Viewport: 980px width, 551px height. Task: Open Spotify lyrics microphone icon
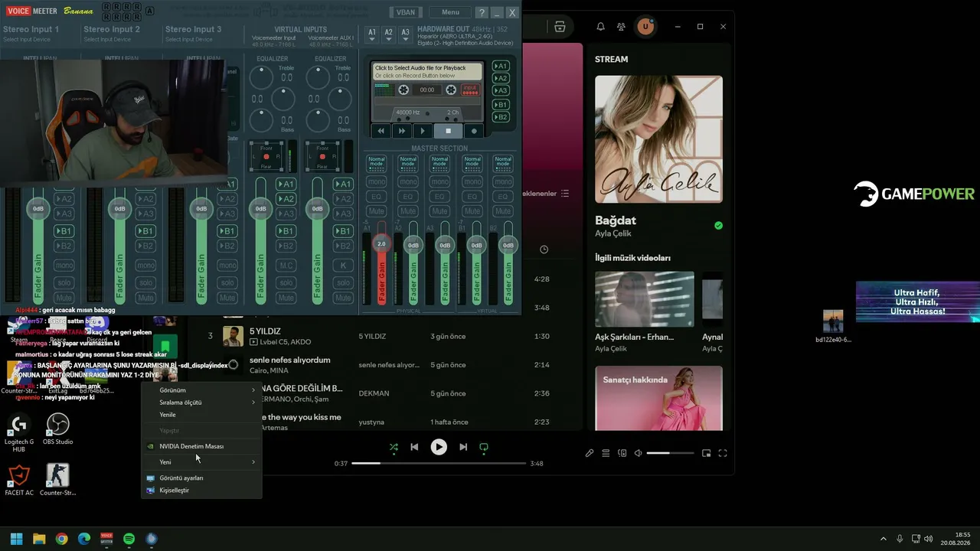[x=590, y=453]
